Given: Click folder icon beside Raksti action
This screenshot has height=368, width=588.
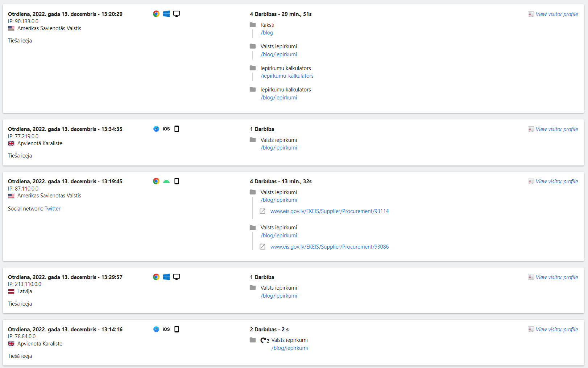Looking at the screenshot, I should coord(253,25).
